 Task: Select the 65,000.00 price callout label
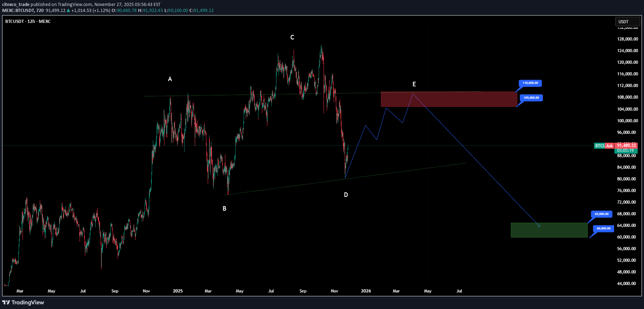pyautogui.click(x=601, y=214)
